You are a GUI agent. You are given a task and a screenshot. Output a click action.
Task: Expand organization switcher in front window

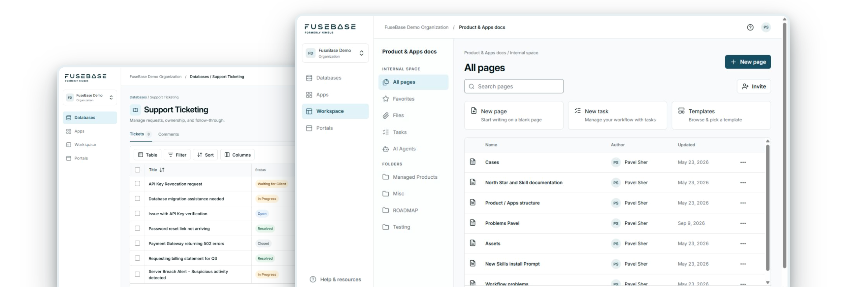tap(335, 53)
